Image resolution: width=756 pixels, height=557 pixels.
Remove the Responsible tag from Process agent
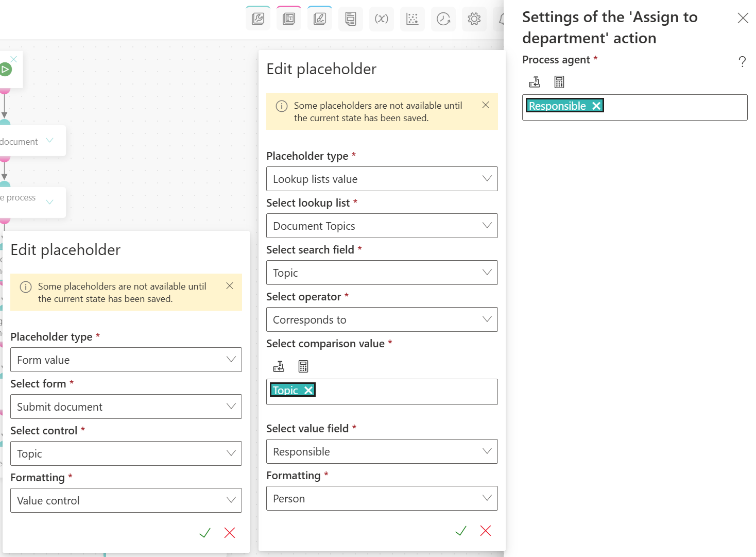point(596,106)
